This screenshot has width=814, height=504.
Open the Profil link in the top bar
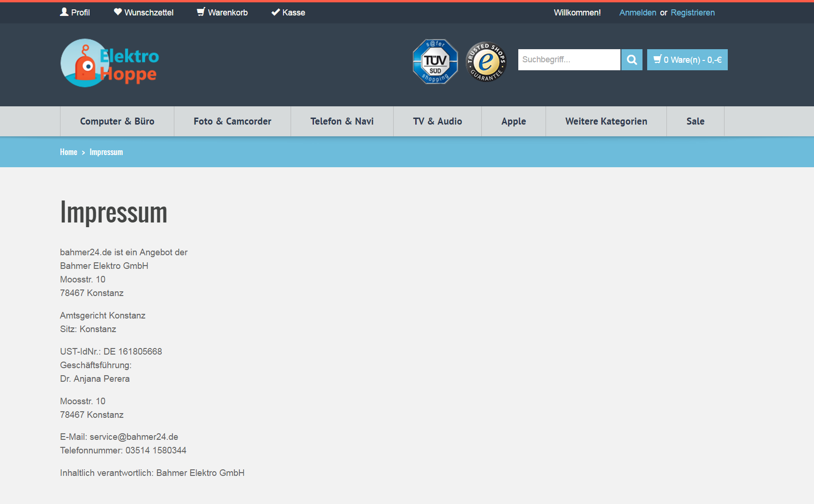(75, 13)
